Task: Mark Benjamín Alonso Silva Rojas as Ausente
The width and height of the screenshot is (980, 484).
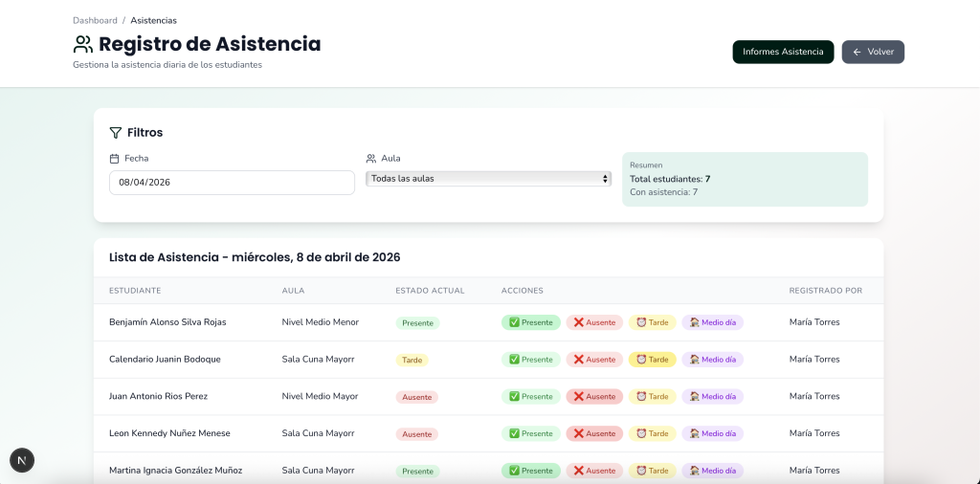Action: click(x=594, y=323)
